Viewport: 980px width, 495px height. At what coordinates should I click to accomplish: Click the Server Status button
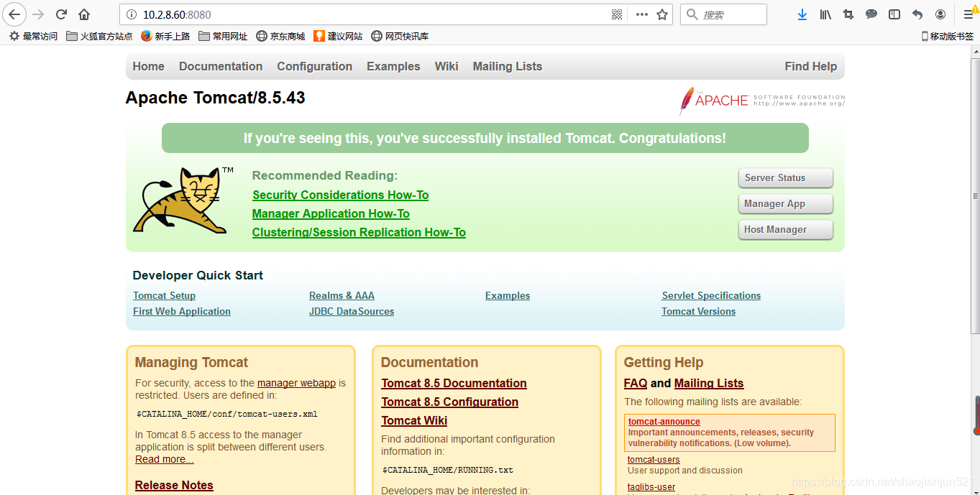(785, 177)
